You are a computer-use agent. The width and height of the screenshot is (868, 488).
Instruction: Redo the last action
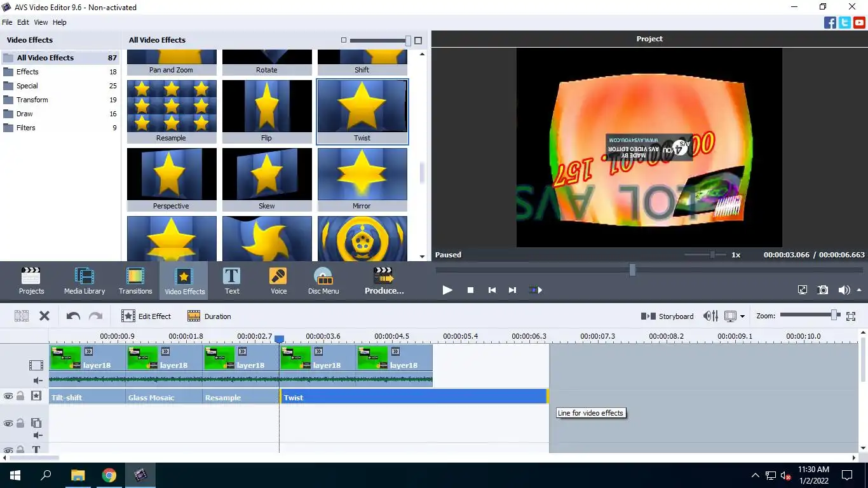(x=95, y=316)
